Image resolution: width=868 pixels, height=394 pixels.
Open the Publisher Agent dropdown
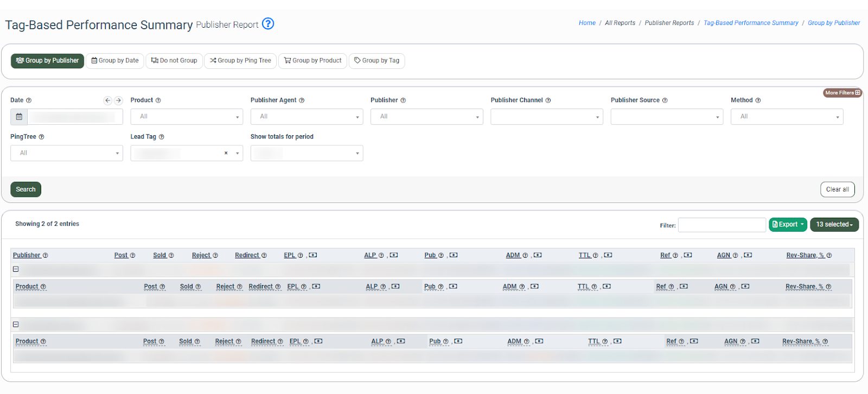coord(307,117)
